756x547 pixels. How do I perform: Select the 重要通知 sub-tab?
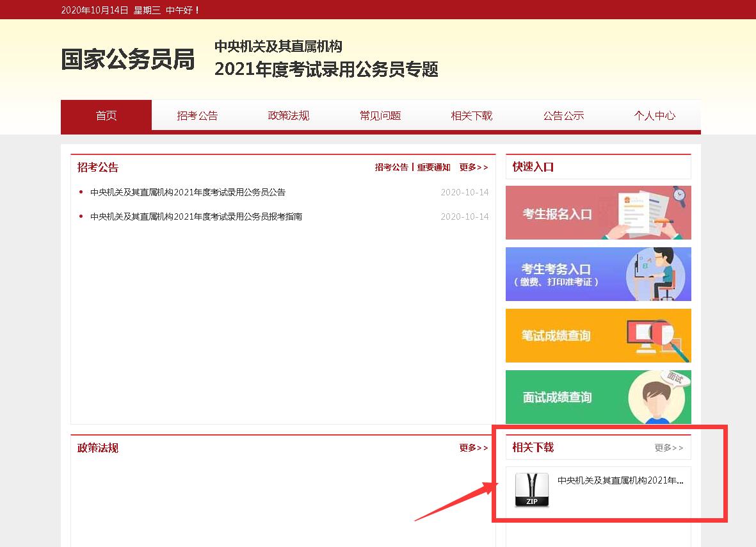[x=433, y=167]
